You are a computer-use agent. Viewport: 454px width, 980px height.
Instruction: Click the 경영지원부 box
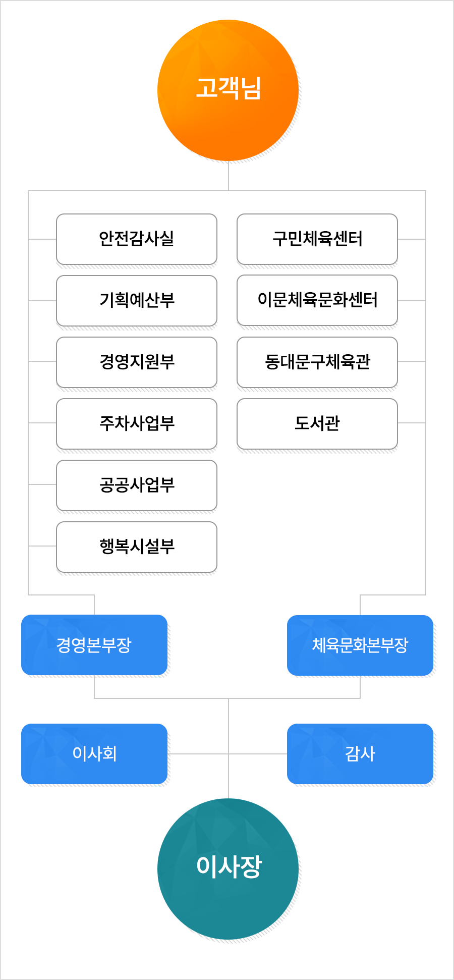[x=137, y=362]
